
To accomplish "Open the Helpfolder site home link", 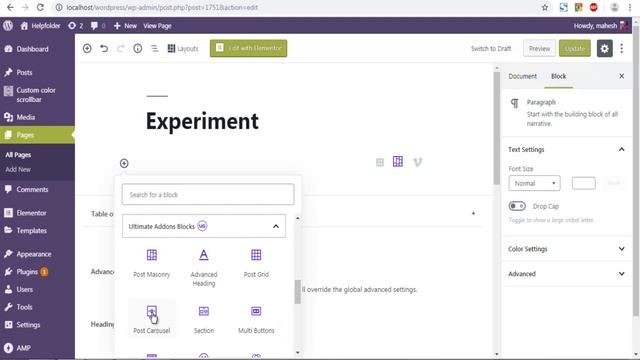I will pos(40,26).
